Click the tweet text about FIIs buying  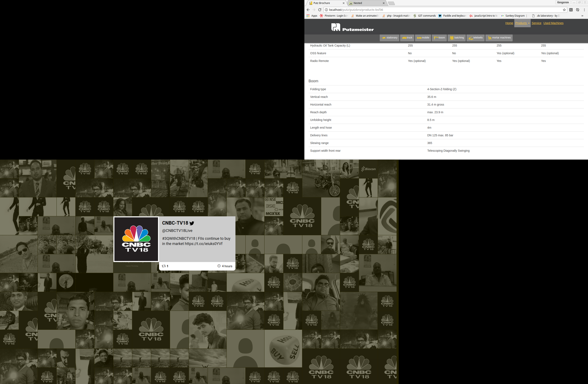point(196,241)
